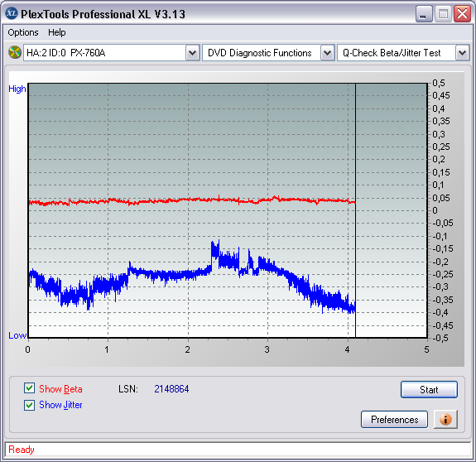This screenshot has width=476, height=462.
Task: Open the Help menu
Action: coord(57,32)
